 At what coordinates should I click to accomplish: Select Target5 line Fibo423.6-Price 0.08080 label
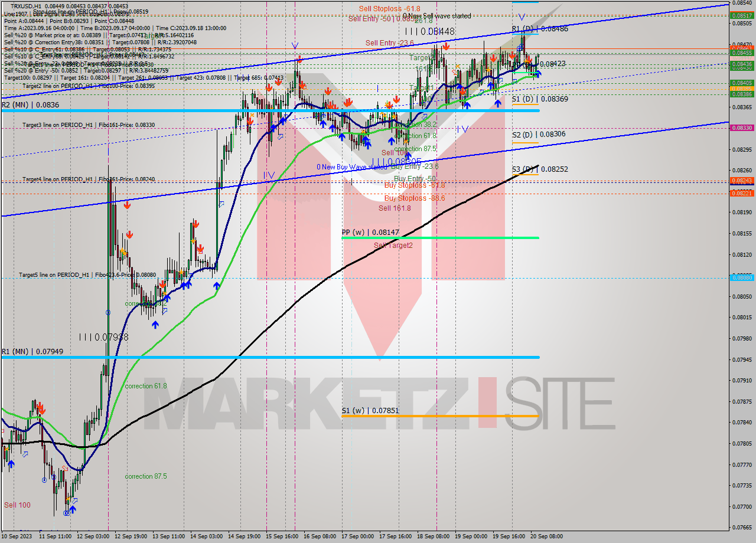pyautogui.click(x=87, y=275)
